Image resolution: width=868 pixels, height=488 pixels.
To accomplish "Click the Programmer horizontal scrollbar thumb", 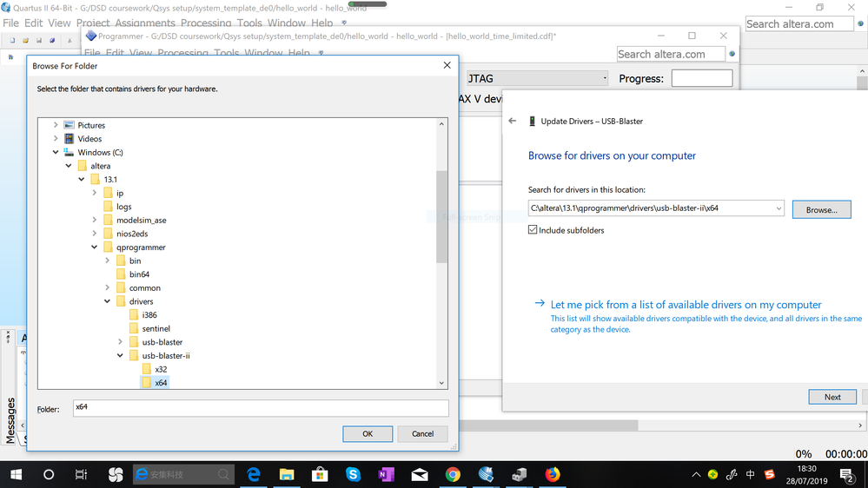I will [x=548, y=425].
